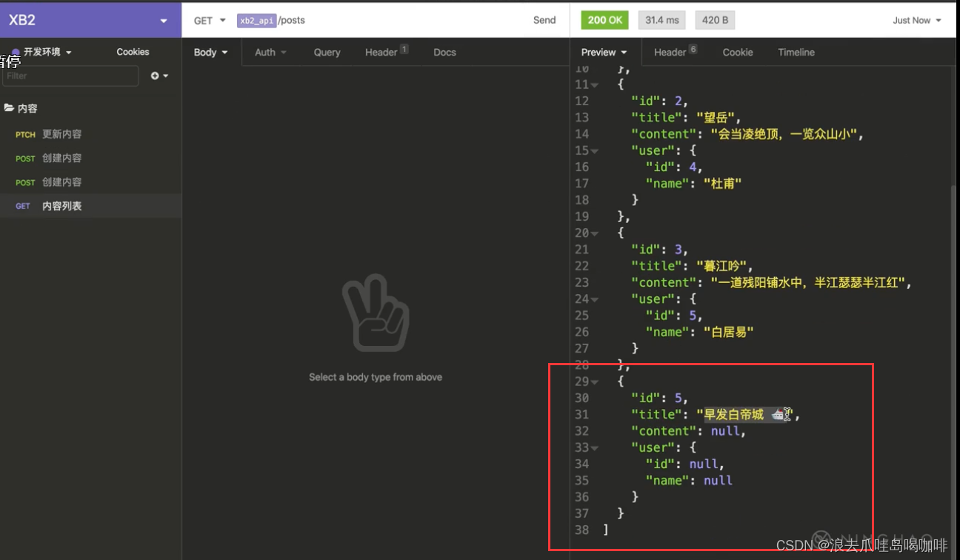Click the Filter input field
The height and width of the screenshot is (560, 960).
[70, 76]
